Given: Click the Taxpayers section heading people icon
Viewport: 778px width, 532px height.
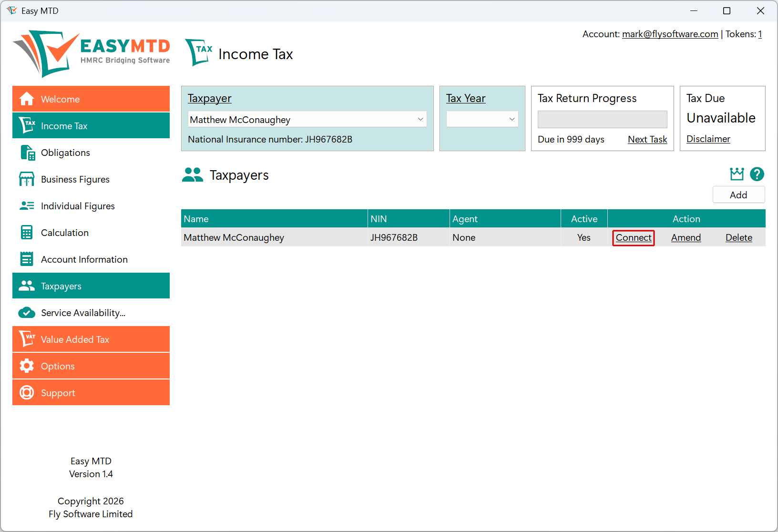Looking at the screenshot, I should pos(193,175).
